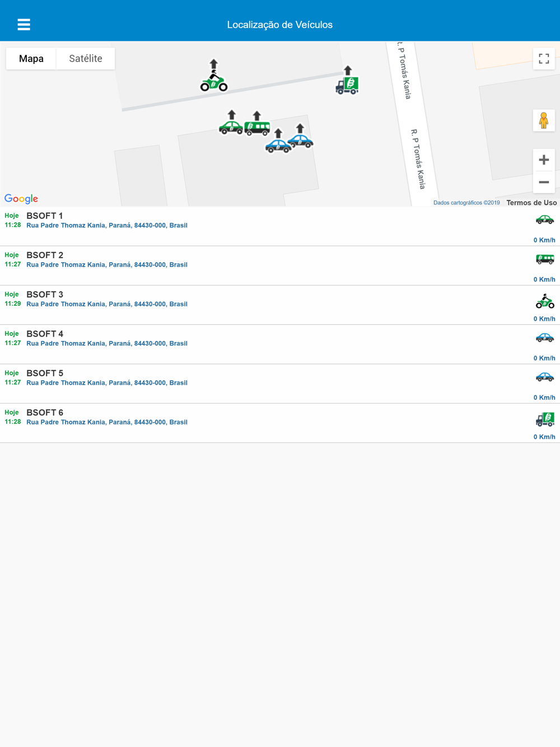Click the green car marker on map
This screenshot has width=560, height=747.
pos(231,128)
